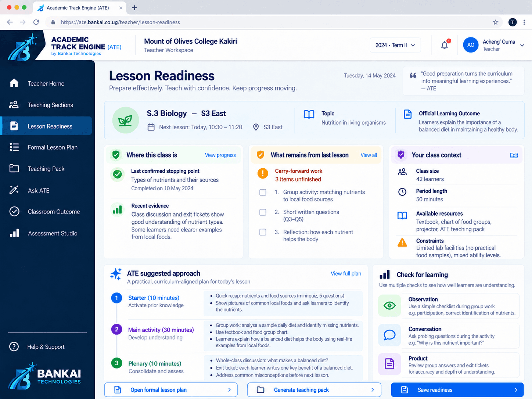Click the Conversation speech bubble icon
Image resolution: width=532 pixels, height=399 pixels.
point(389,335)
